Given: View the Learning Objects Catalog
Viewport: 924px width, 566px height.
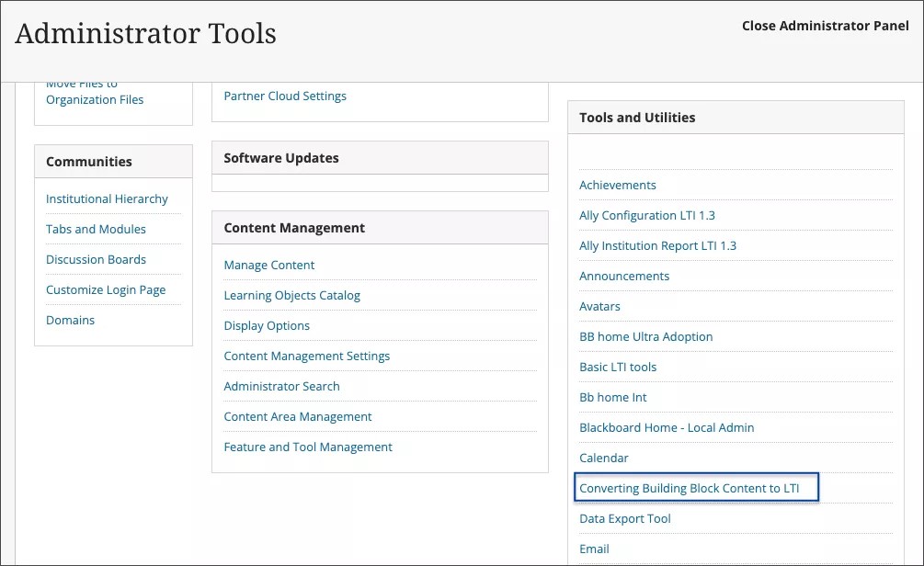Looking at the screenshot, I should pyautogui.click(x=291, y=295).
